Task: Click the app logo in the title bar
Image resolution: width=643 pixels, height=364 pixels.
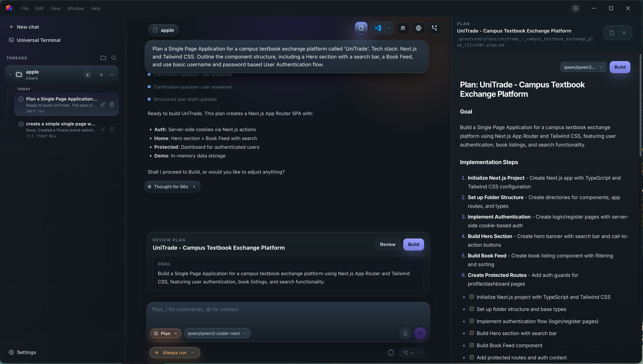Action: coord(9,8)
